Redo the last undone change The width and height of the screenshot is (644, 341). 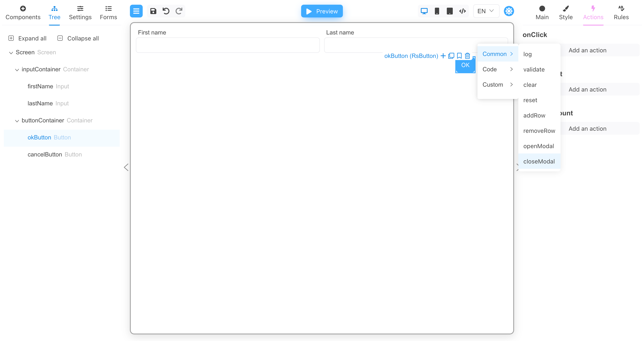point(179,11)
